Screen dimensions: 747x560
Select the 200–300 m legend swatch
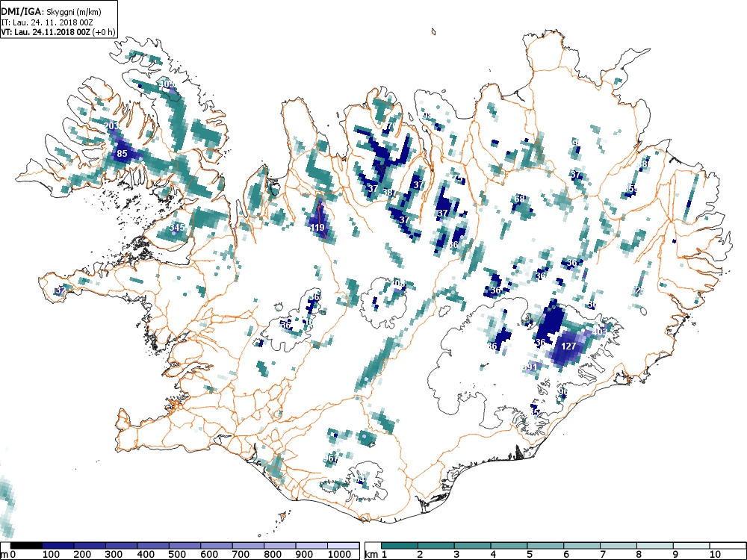tap(90, 546)
